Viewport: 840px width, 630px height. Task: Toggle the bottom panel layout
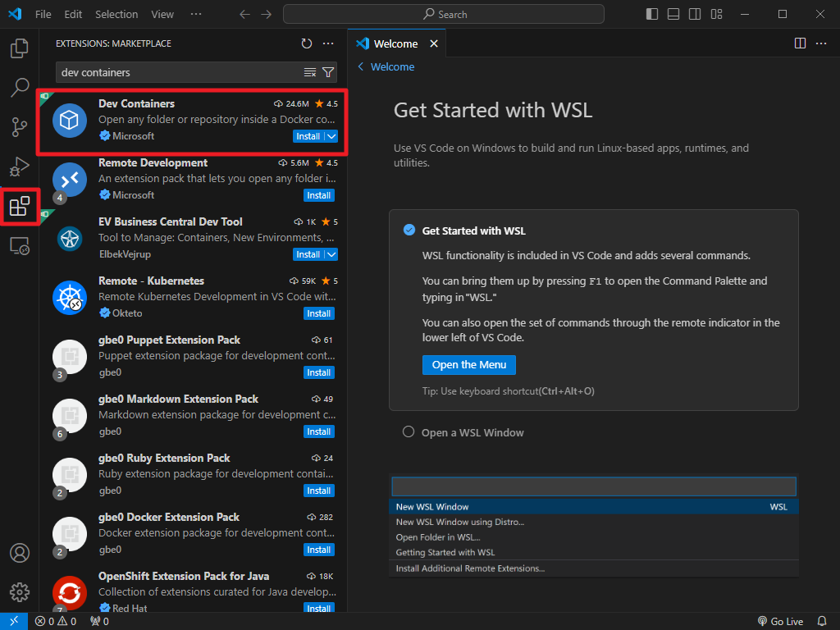[673, 14]
